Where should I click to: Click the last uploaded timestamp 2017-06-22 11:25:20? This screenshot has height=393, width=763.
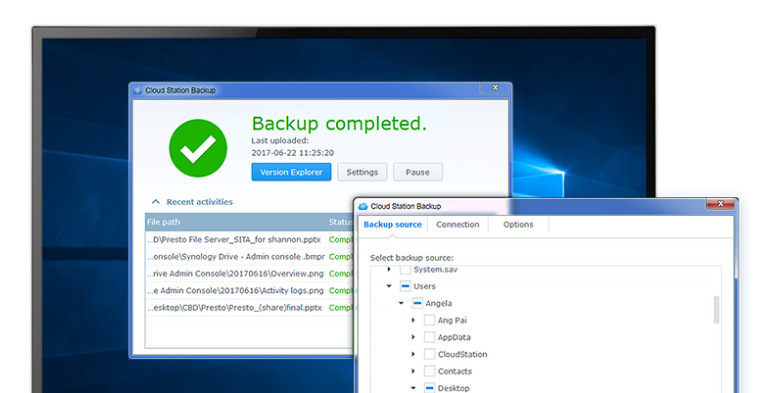tap(292, 153)
